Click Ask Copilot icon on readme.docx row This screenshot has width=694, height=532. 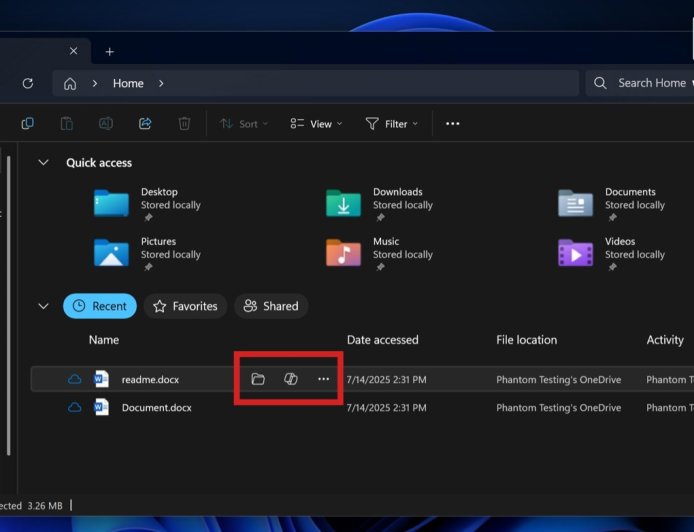pos(291,379)
